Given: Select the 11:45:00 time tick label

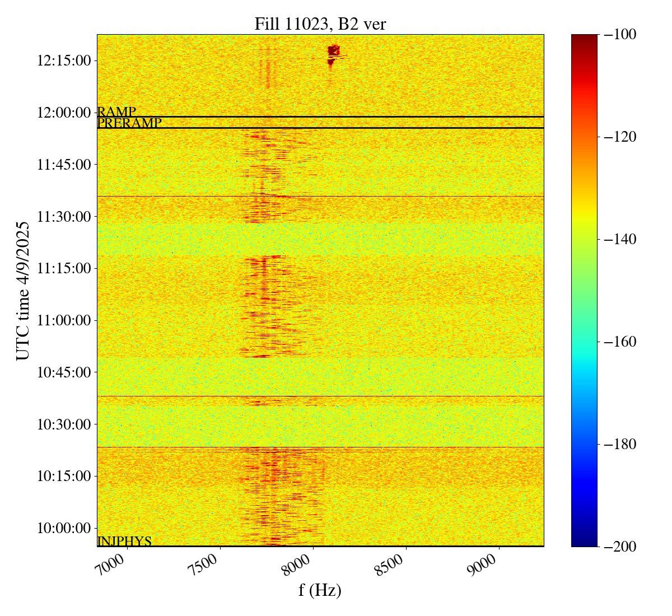Looking at the screenshot, I should 63,165.
